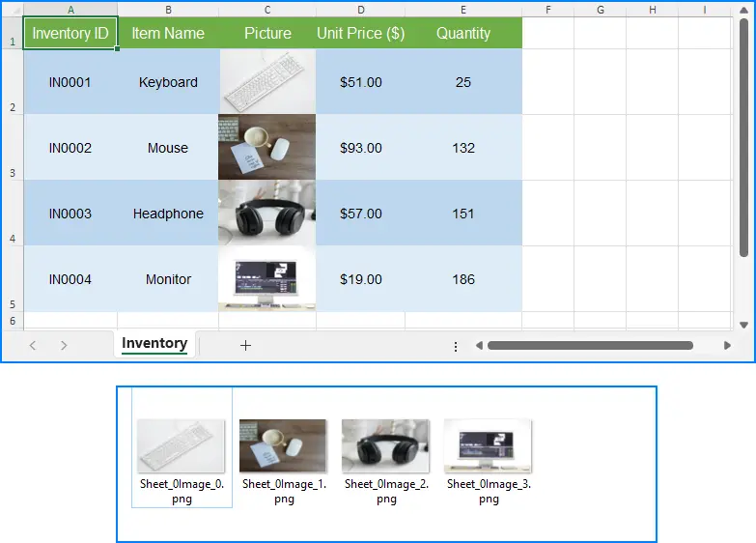Click the vertical scrollbar thumb
756x543 pixels.
point(744,137)
